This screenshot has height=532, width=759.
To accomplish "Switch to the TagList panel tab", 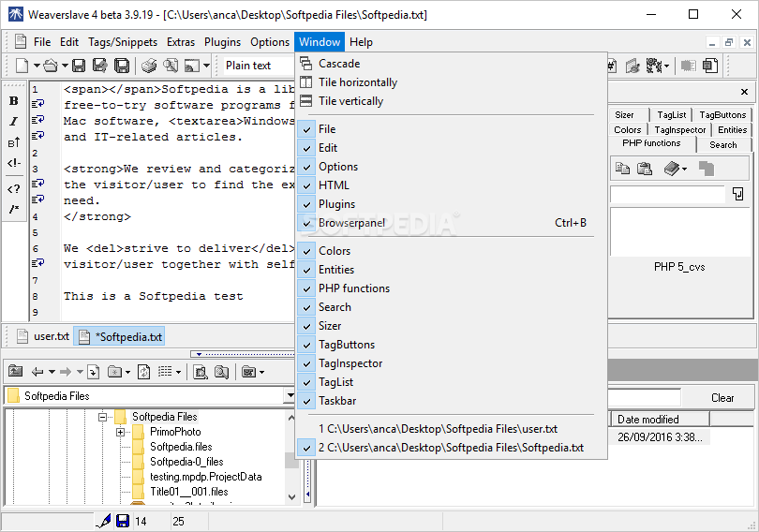I will click(671, 114).
